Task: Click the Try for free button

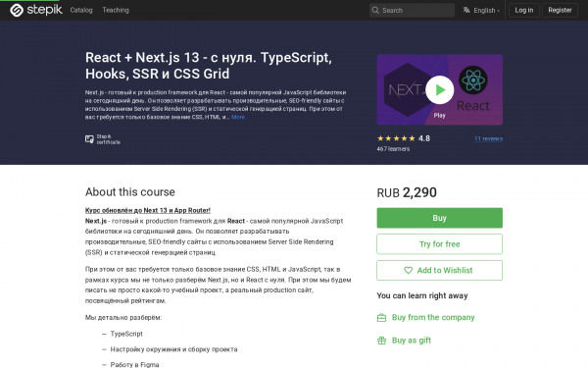Action: point(439,244)
